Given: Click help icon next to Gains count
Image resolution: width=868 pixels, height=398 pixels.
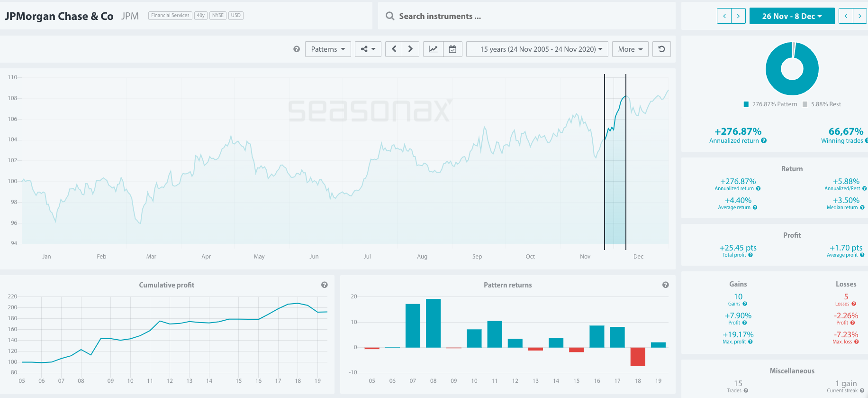Looking at the screenshot, I should point(745,304).
